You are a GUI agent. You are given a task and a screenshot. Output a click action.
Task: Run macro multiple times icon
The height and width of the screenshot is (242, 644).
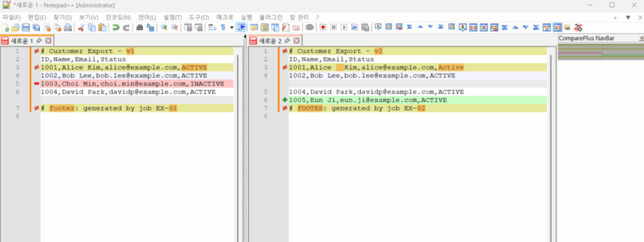[355, 28]
